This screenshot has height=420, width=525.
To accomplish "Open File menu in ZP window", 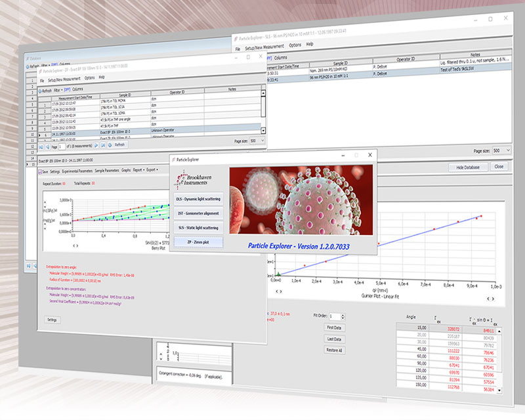I will (x=42, y=81).
